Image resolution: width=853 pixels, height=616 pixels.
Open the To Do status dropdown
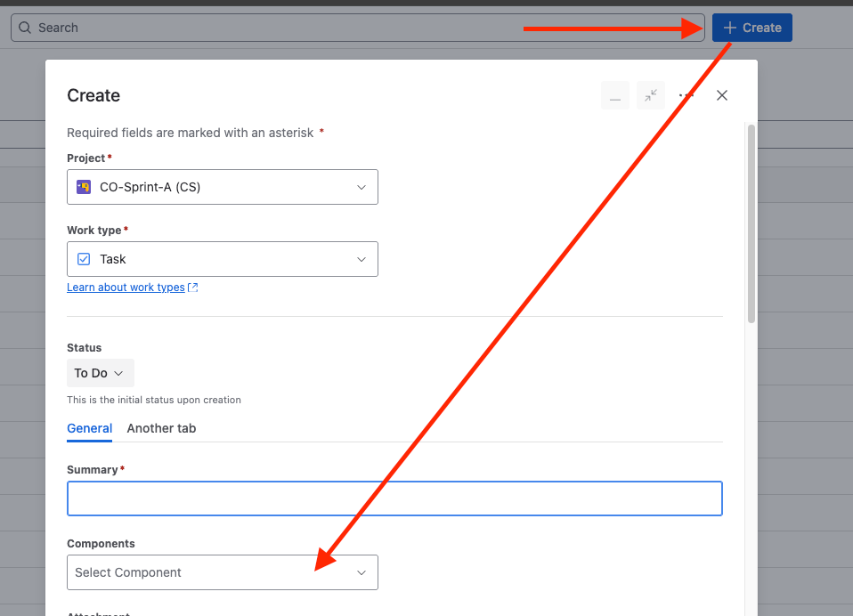pyautogui.click(x=100, y=373)
